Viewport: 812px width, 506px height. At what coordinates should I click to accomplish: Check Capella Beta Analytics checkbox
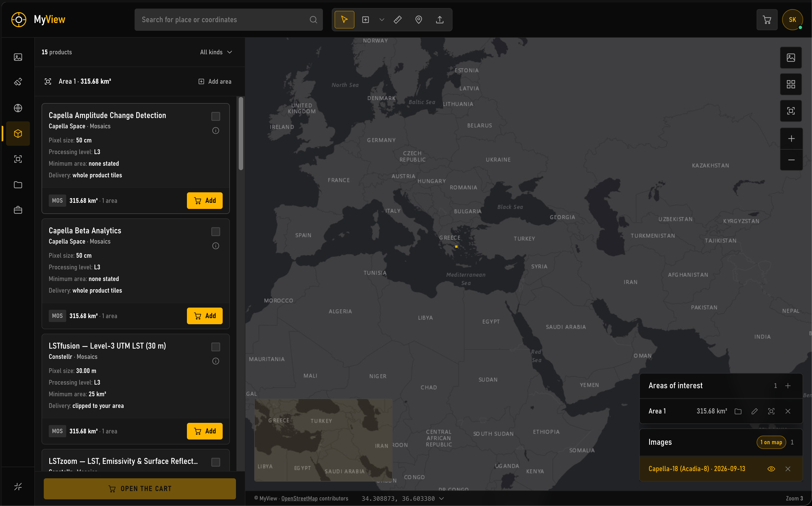coord(216,232)
